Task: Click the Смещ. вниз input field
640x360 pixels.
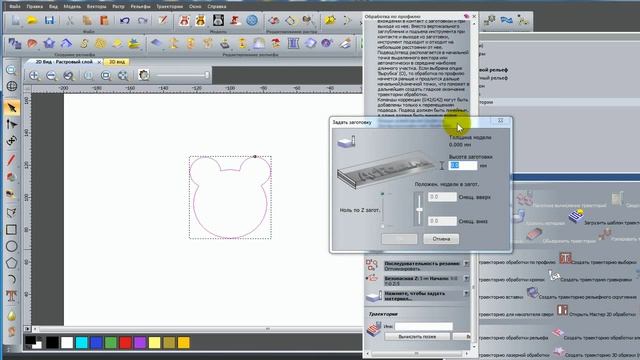Action: [x=442, y=221]
